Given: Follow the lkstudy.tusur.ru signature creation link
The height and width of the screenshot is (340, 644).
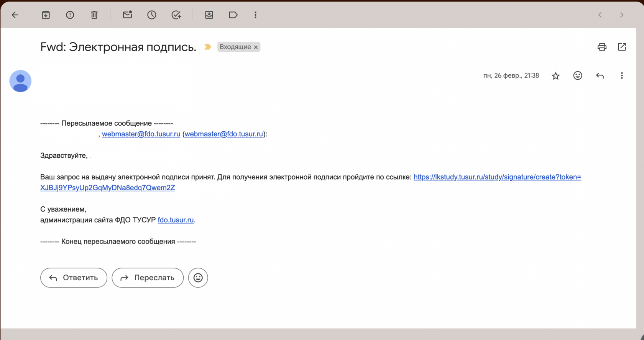Looking at the screenshot, I should pyautogui.click(x=497, y=177).
